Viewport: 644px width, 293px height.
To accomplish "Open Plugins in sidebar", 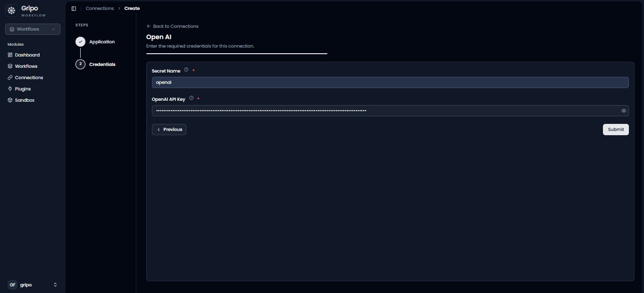I will 23,89.
